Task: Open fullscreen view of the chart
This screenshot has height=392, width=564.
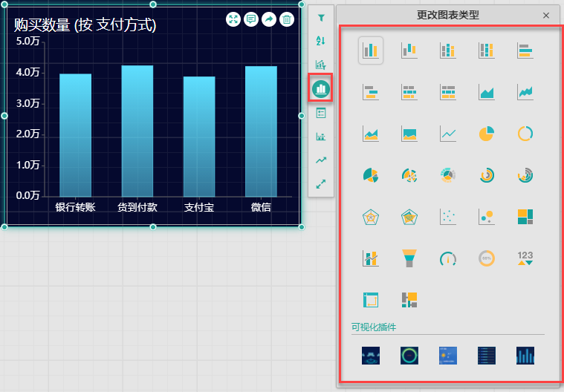Action: [x=233, y=19]
